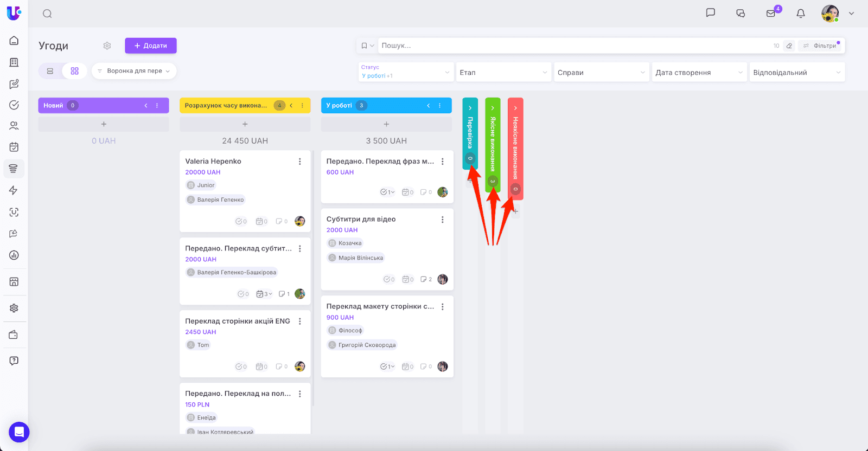Click the Григорій Сковорода contact chip
868x451 pixels.
pyautogui.click(x=362, y=345)
